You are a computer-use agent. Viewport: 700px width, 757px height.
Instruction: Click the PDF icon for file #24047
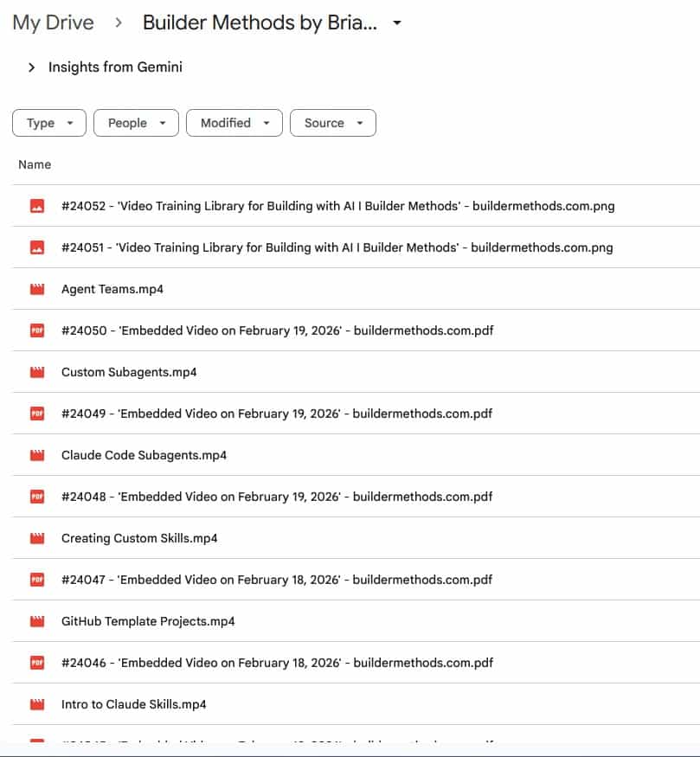coord(37,580)
